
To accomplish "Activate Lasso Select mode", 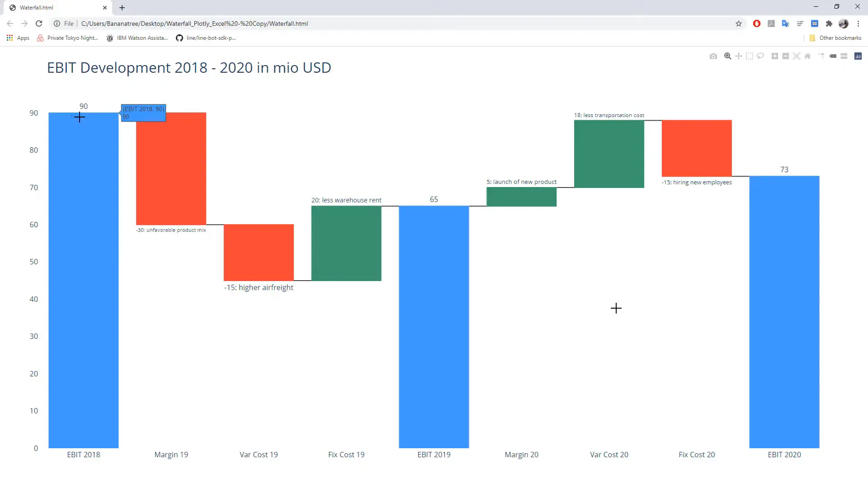I will 760,56.
